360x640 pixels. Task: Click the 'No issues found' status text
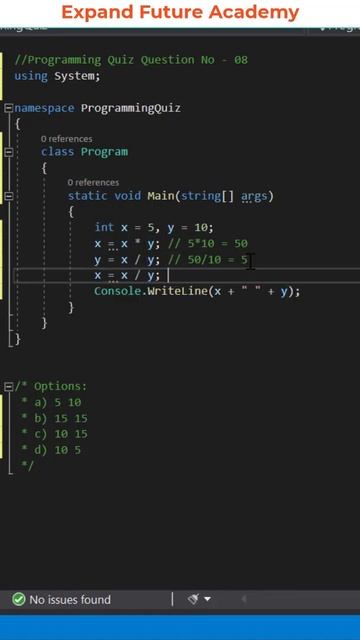tap(70, 600)
